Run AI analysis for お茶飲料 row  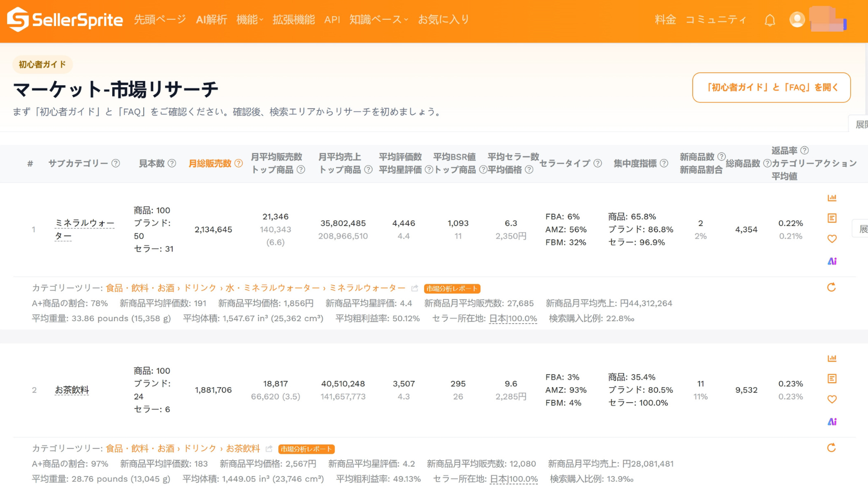(x=832, y=421)
